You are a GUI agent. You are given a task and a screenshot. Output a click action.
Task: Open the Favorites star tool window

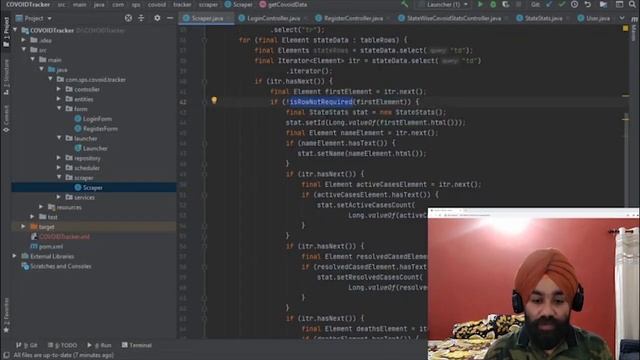[x=6, y=316]
